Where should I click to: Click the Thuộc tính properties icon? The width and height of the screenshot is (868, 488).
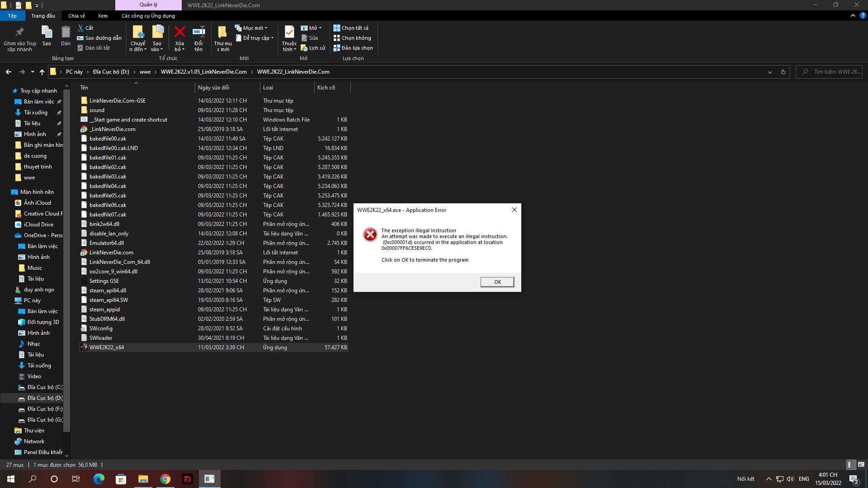coord(289,32)
